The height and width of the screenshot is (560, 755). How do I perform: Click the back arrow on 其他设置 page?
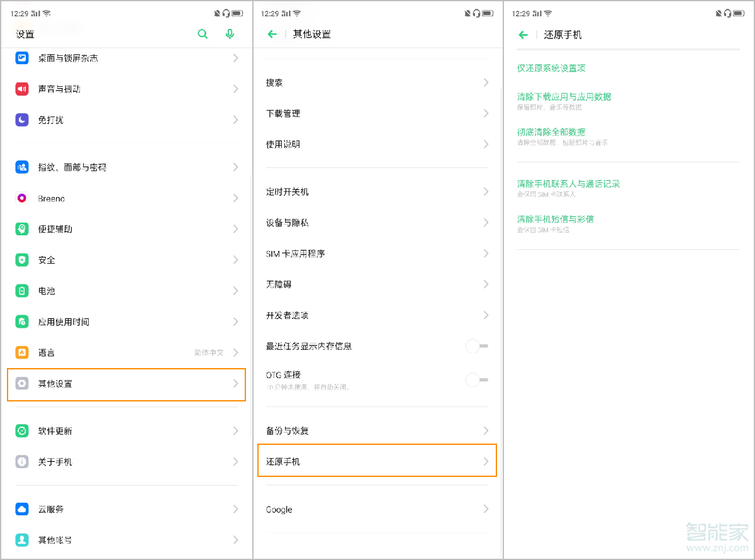[x=271, y=34]
